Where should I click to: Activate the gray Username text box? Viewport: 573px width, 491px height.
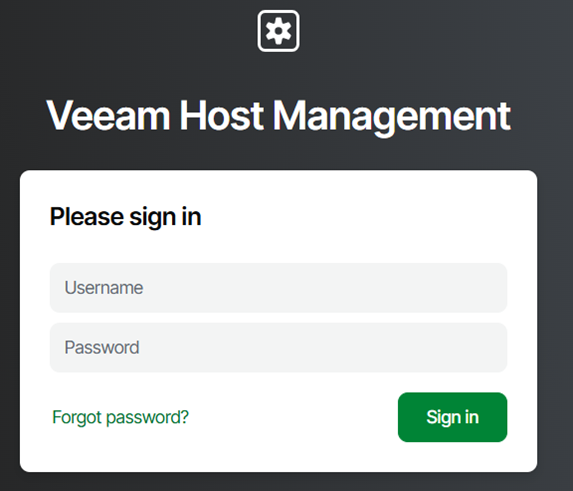pyautogui.click(x=278, y=288)
